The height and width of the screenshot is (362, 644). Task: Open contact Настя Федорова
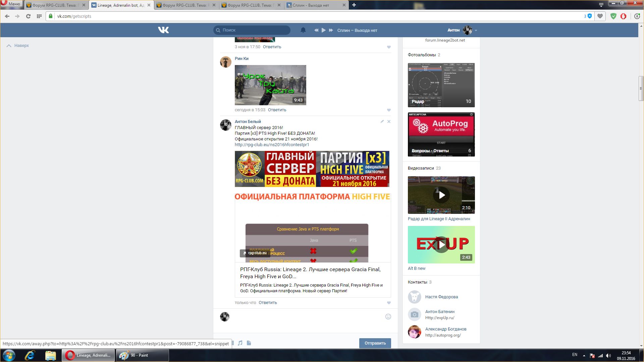pos(441,297)
